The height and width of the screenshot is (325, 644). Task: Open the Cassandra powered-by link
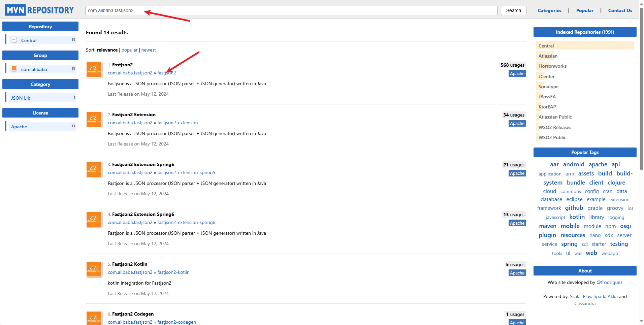[x=585, y=303]
